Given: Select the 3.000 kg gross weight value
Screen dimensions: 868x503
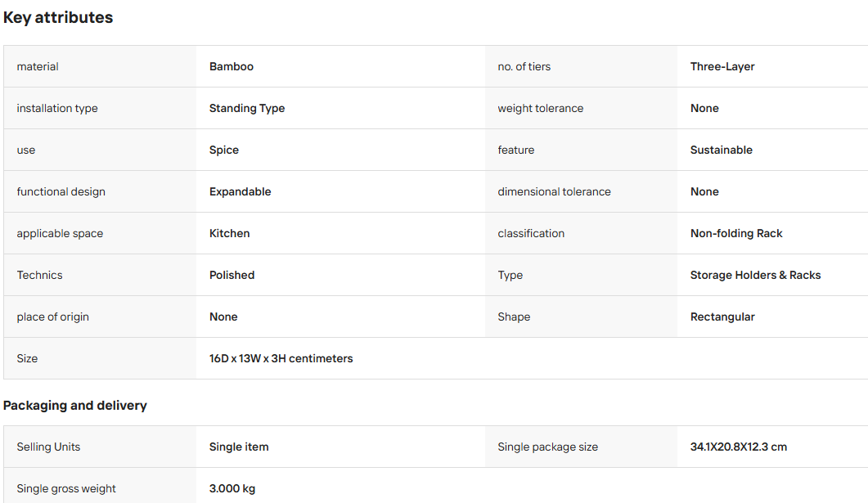Looking at the screenshot, I should click(232, 488).
